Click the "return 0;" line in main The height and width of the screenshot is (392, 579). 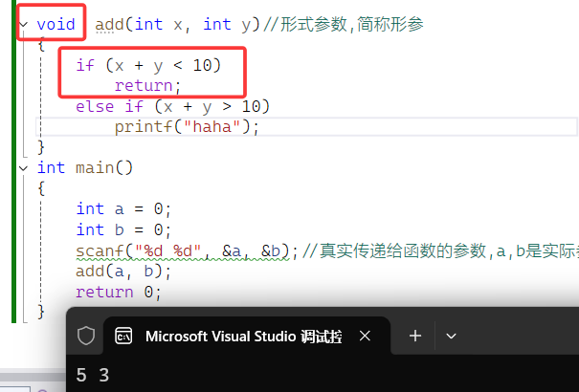click(x=119, y=292)
